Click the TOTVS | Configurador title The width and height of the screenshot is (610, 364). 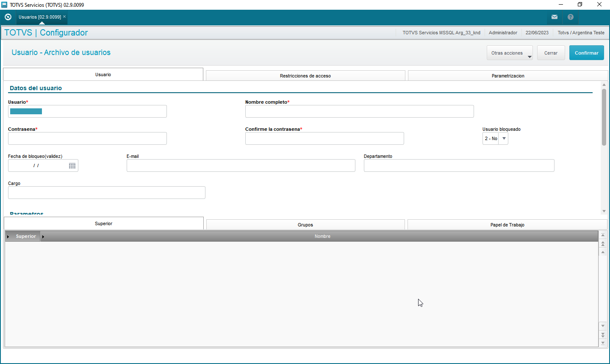point(46,33)
